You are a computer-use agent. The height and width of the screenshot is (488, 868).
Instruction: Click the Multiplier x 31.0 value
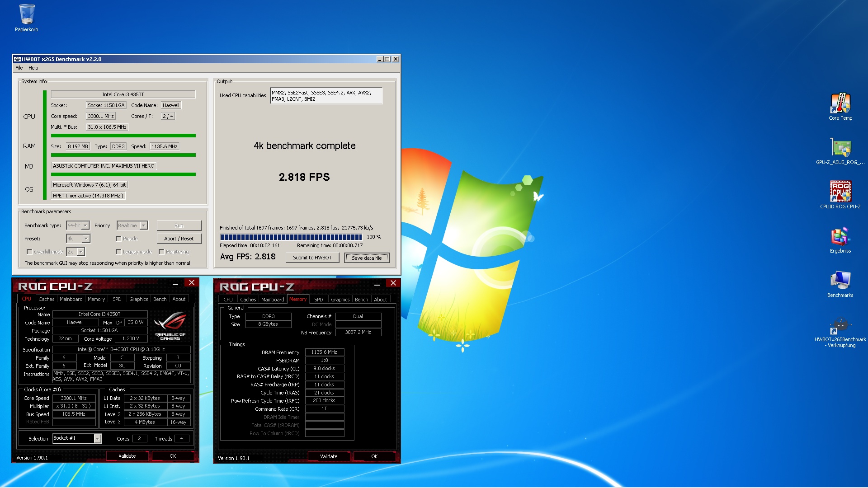click(x=74, y=406)
